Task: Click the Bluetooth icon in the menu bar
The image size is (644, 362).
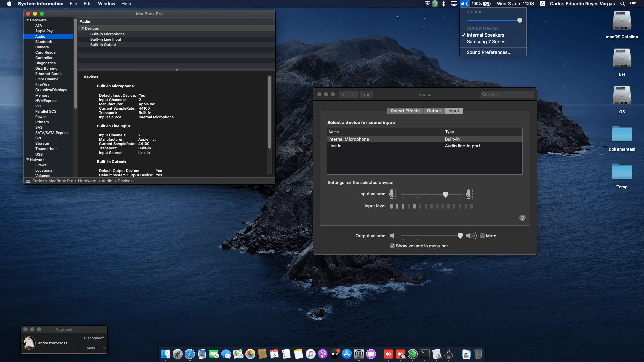Action: pos(443,4)
